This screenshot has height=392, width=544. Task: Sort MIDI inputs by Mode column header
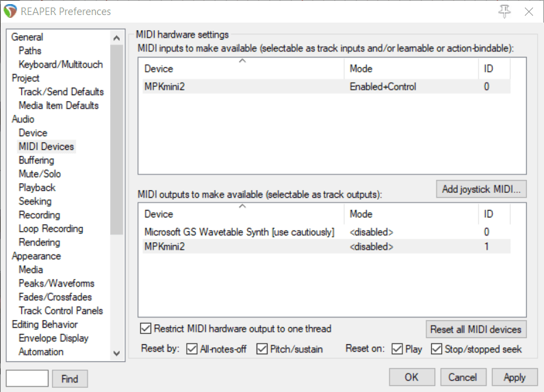411,68
